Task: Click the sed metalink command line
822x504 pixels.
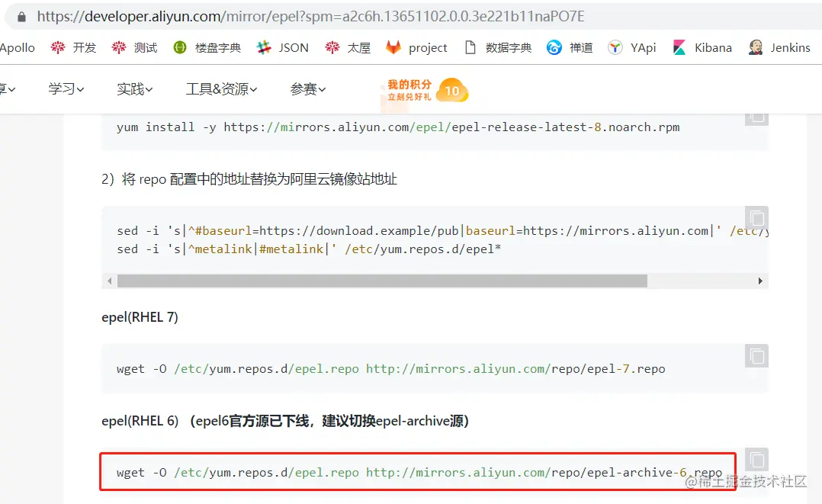Action: click(x=309, y=249)
